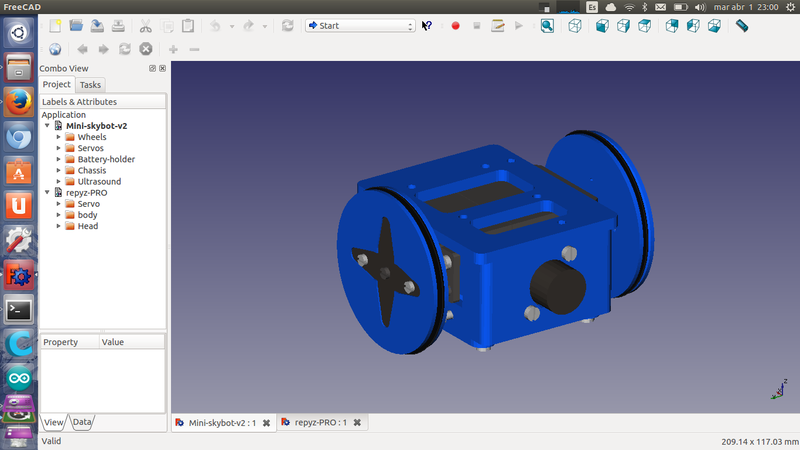The height and width of the screenshot is (450, 800).
Task: Select the Data property tab
Action: tap(82, 422)
